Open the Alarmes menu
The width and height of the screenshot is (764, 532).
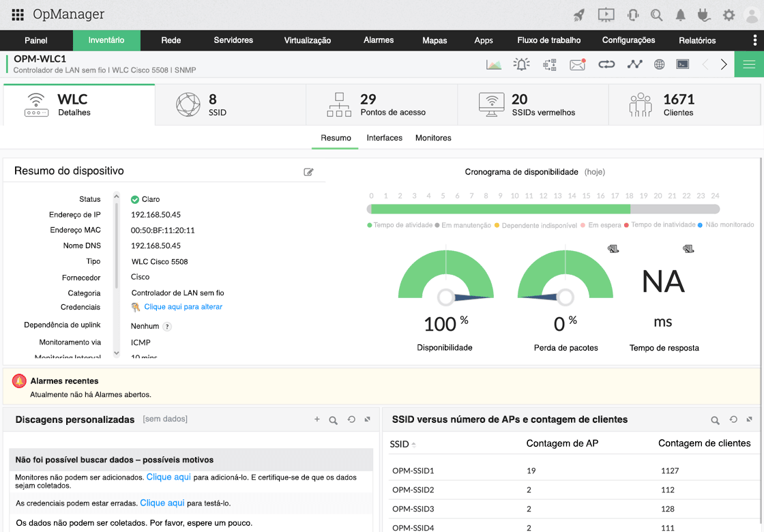point(379,40)
